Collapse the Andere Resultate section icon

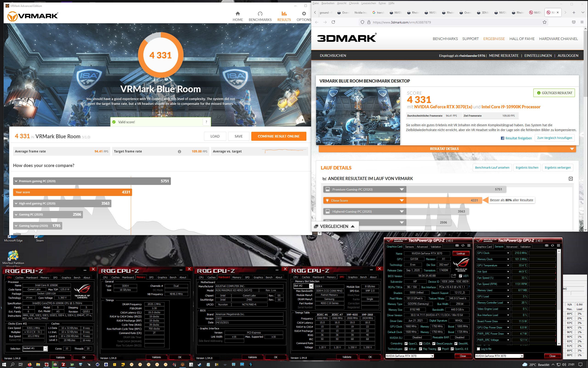point(571,179)
